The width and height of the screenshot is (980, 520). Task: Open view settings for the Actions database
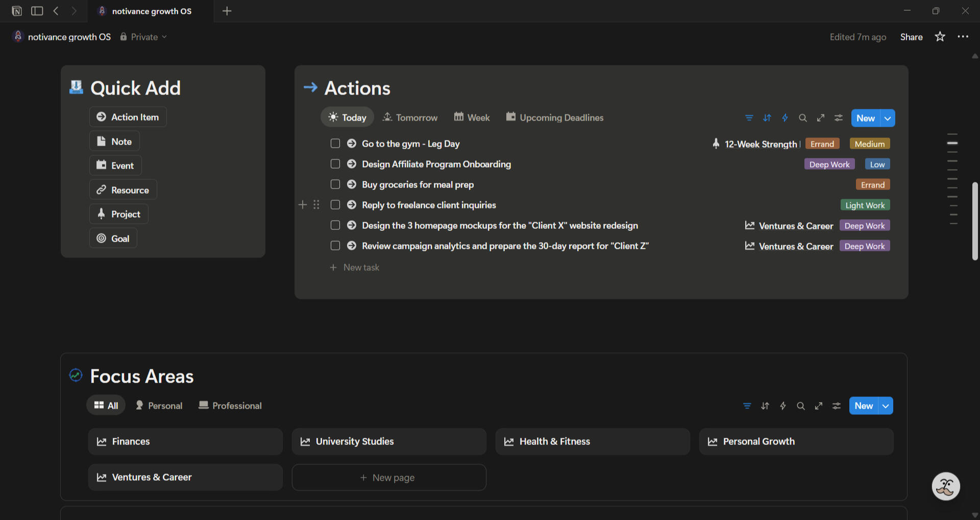[x=838, y=117]
